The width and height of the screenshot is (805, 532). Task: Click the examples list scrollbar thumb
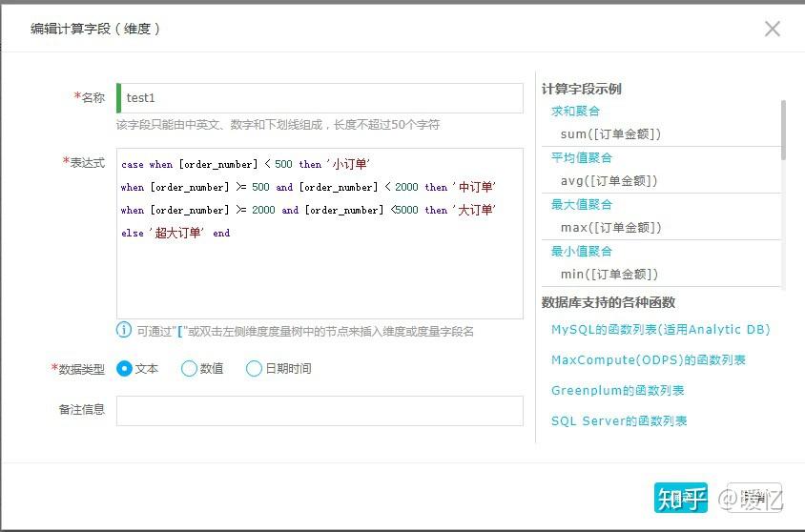pyautogui.click(x=783, y=130)
